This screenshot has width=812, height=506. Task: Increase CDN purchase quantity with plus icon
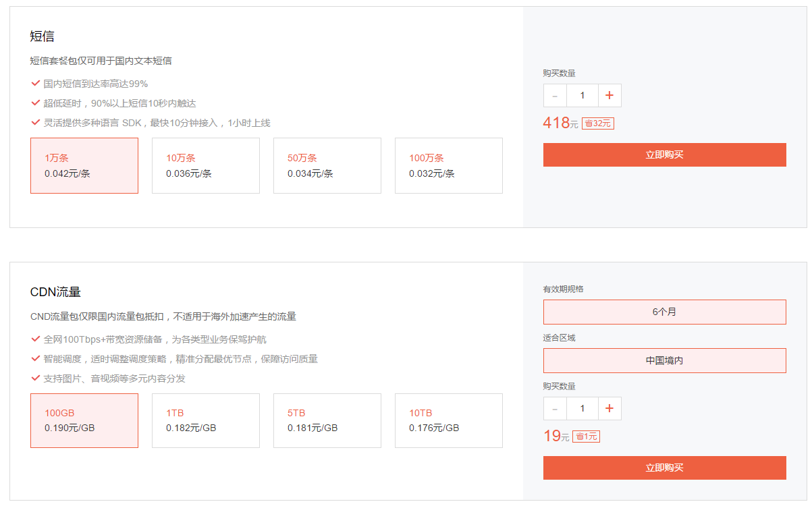610,409
